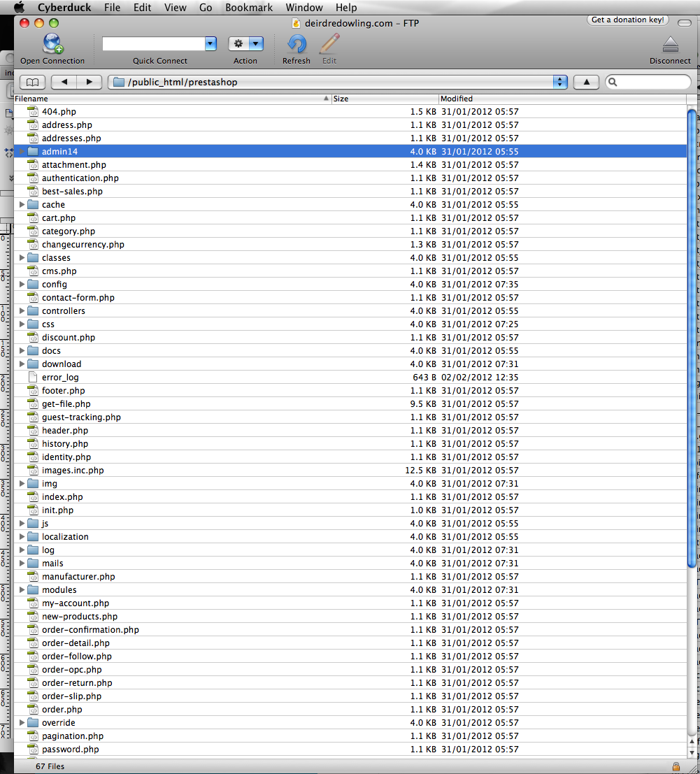Click the Disconnect eject icon
Image resolution: width=700 pixels, height=774 pixels.
[670, 45]
